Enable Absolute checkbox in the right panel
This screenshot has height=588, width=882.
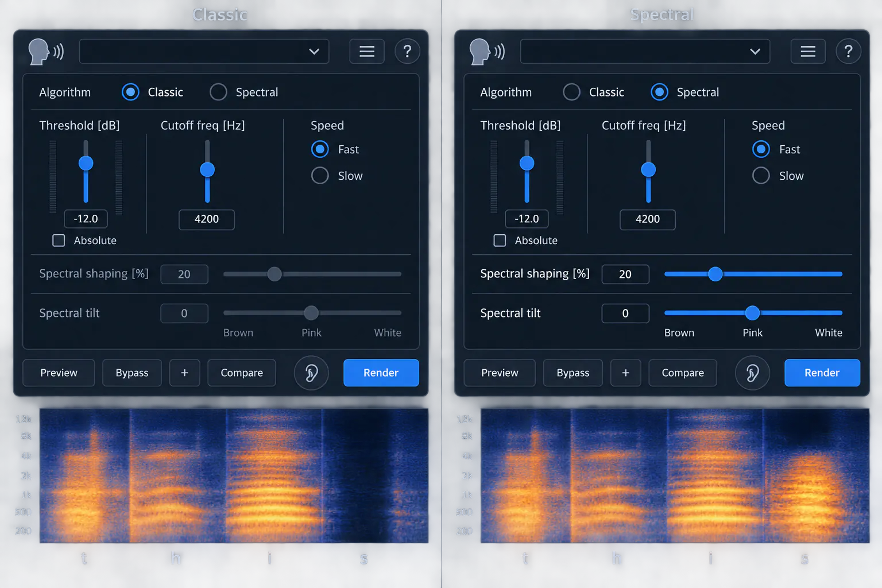point(500,241)
